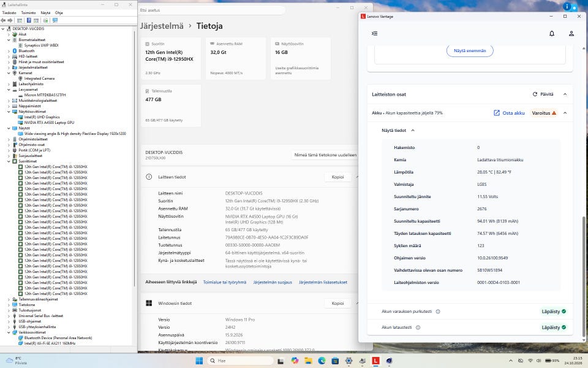This screenshot has width=588, height=368.
Task: Expand the Näppäimistöt node in Device Manager
Action: pos(9,106)
